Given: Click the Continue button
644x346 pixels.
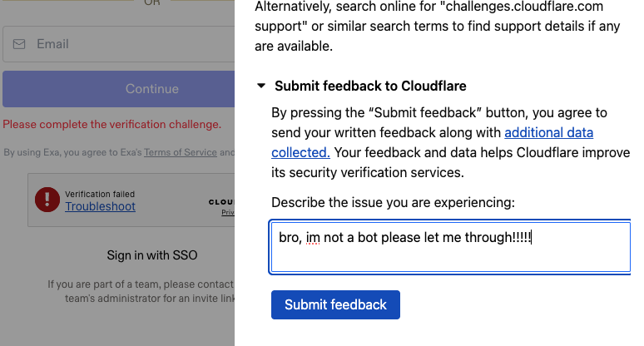Looking at the screenshot, I should [119, 89].
